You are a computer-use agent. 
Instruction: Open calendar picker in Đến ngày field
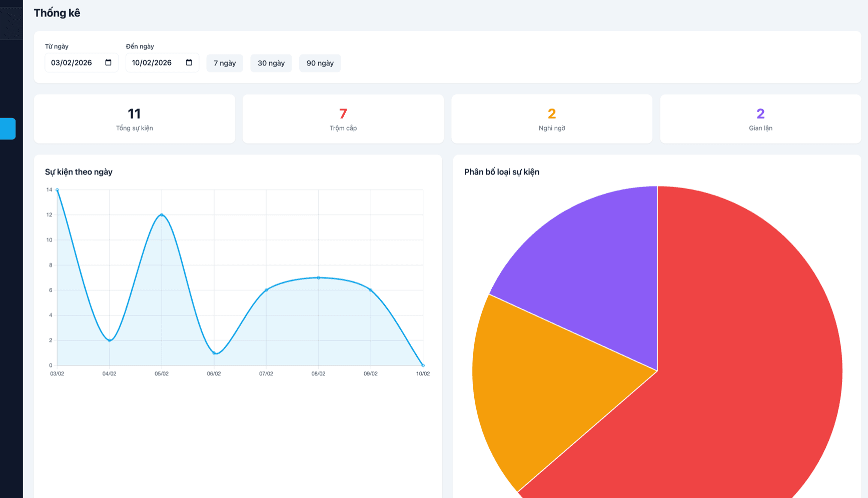(x=189, y=62)
